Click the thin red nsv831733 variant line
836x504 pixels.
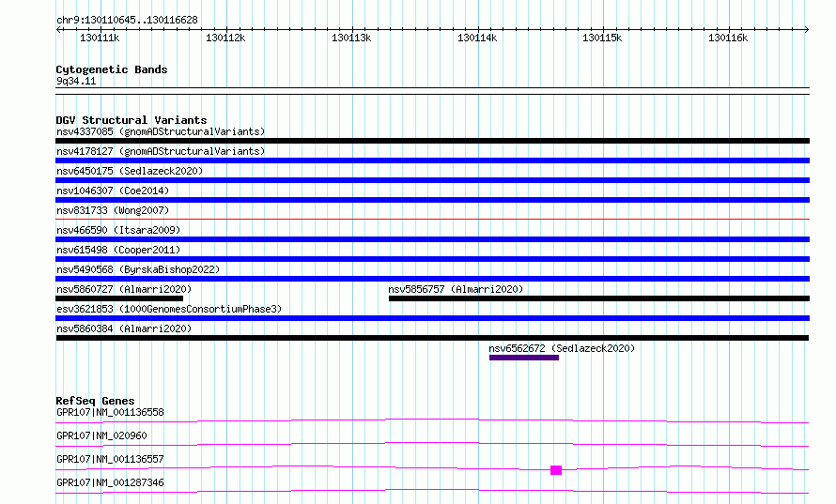(x=433, y=219)
